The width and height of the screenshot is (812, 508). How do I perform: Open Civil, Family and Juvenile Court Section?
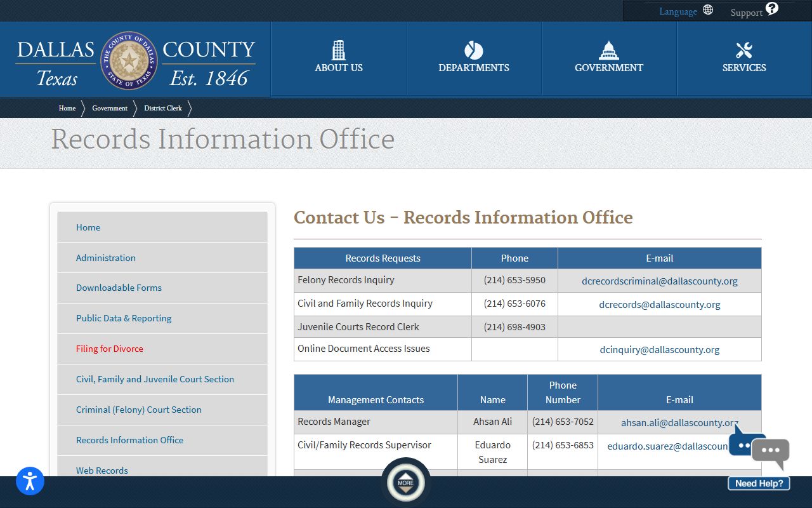162,379
